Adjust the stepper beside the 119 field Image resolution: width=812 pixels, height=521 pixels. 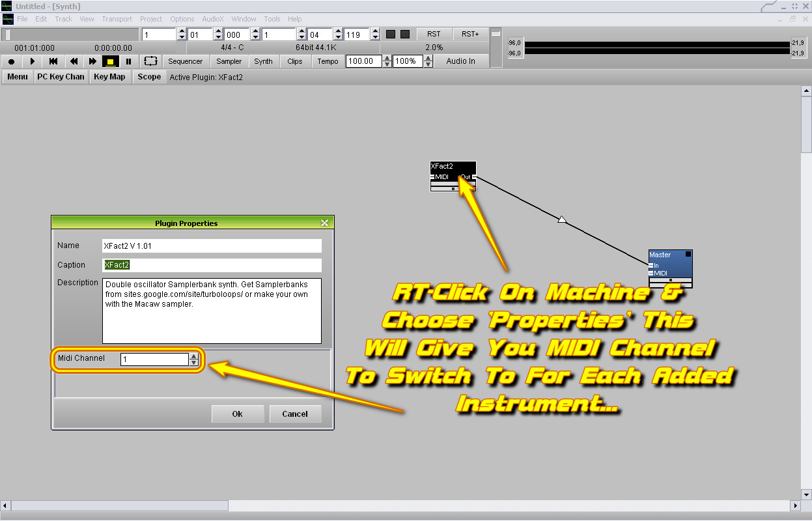tap(375, 35)
